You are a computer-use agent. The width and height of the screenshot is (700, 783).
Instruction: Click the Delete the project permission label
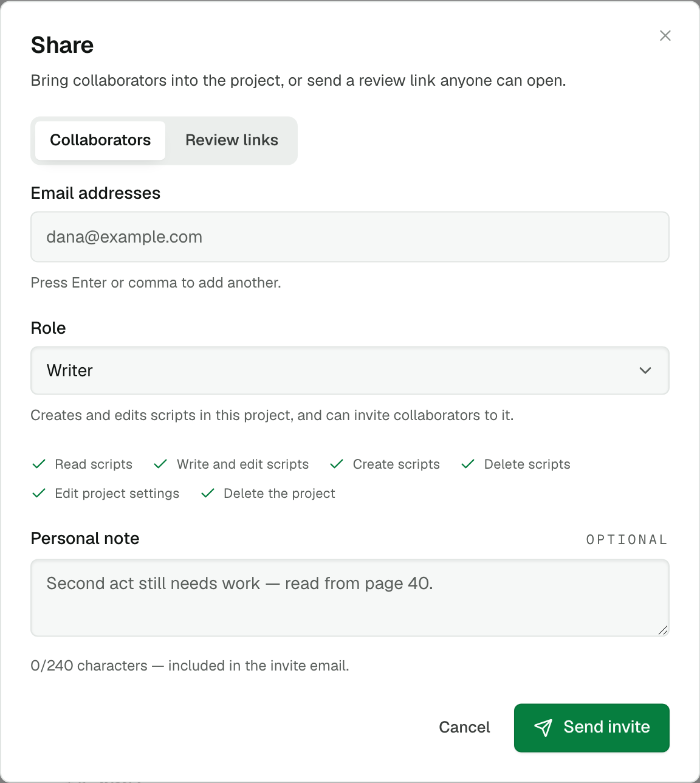280,493
